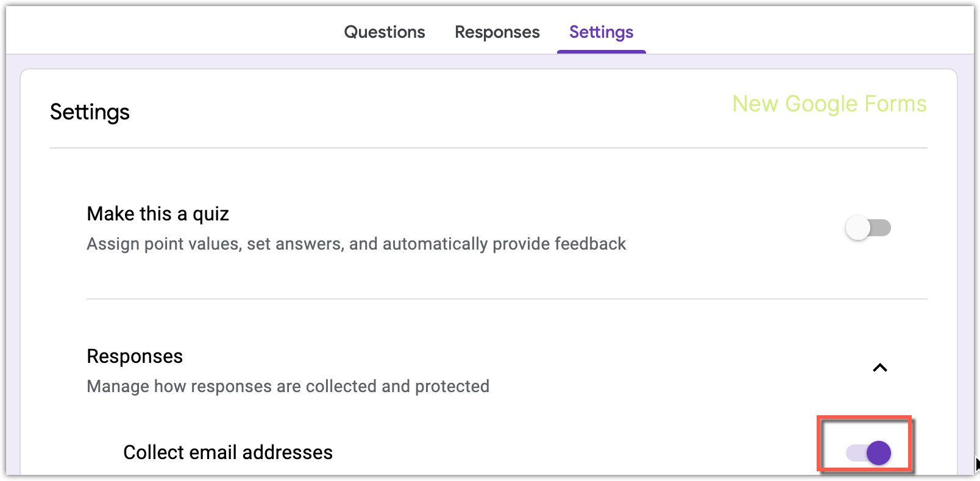Click the gray track of quiz switch
Screen dimensions: 980x481
(x=881, y=228)
